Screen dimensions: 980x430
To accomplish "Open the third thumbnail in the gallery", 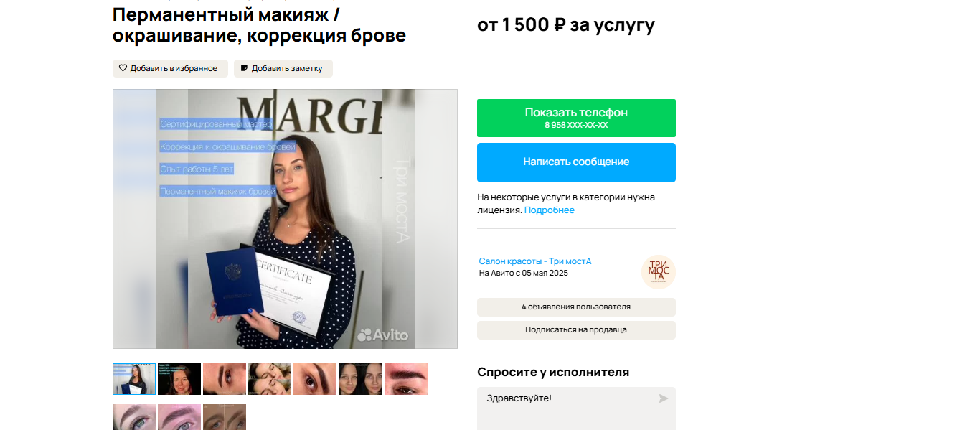I will pyautogui.click(x=225, y=379).
